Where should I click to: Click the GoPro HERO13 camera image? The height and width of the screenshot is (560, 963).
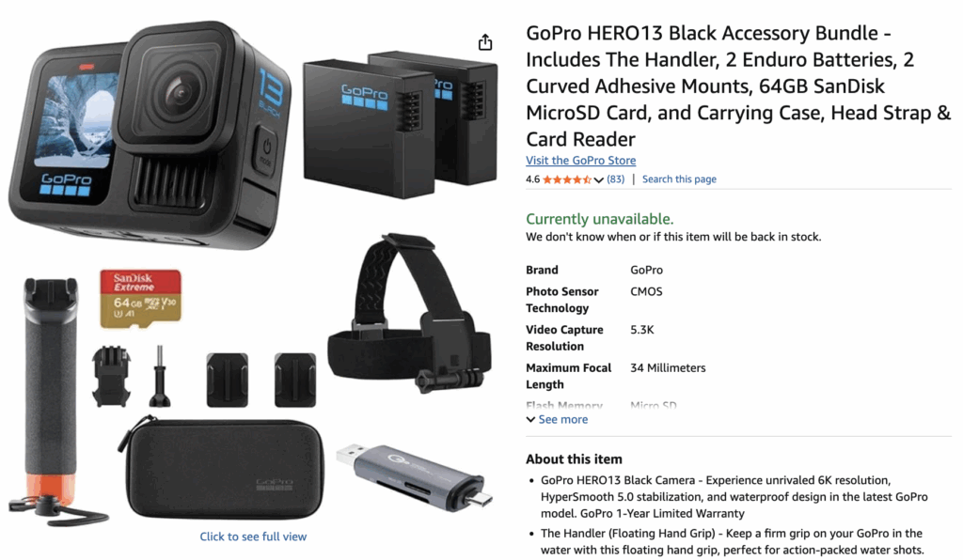tap(150, 135)
